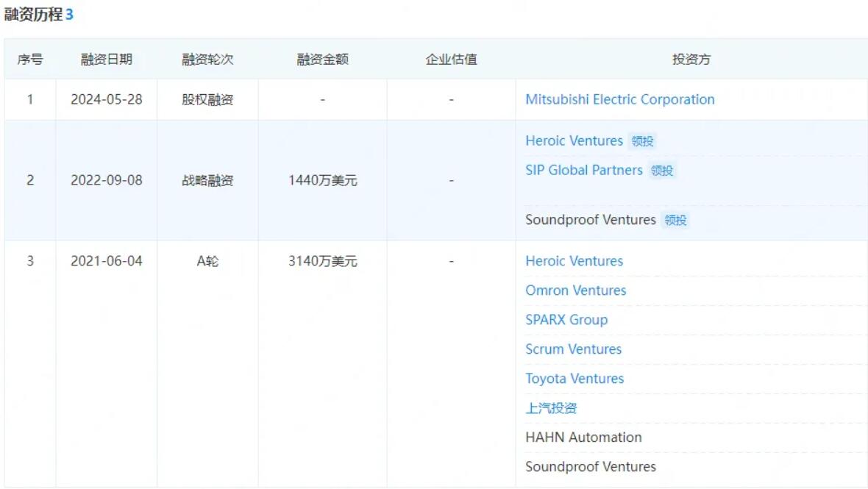Select the 1440万美元 amount cell

click(x=323, y=180)
